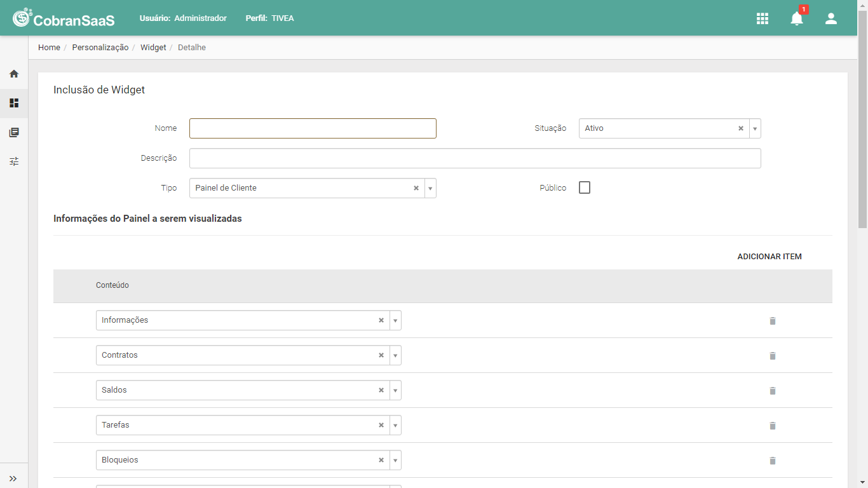Expand the sidebar with double chevron
Image resolution: width=868 pixels, height=488 pixels.
point(13,478)
